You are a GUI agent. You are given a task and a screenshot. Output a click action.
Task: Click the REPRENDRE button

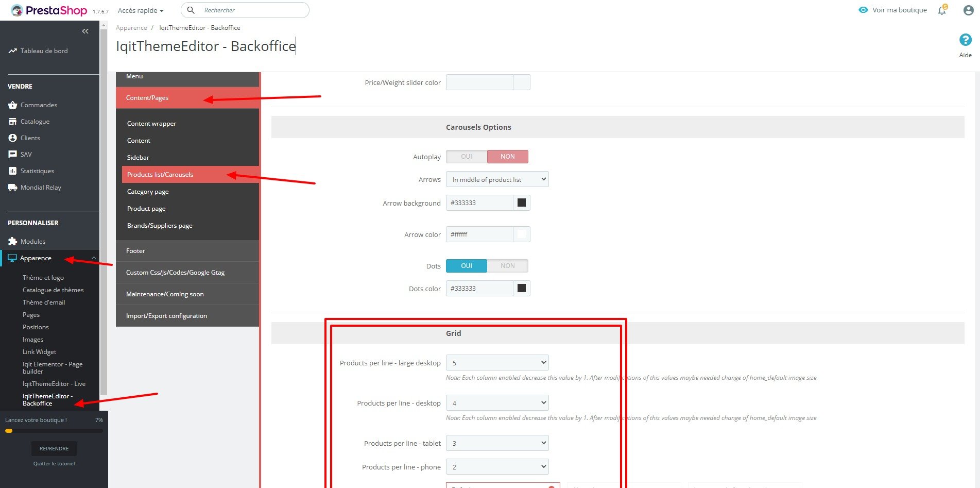54,449
